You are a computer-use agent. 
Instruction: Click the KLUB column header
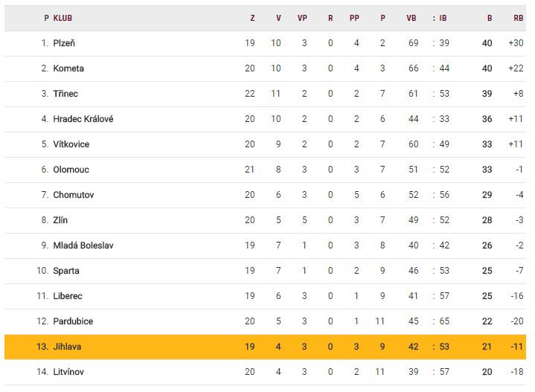[x=63, y=18]
